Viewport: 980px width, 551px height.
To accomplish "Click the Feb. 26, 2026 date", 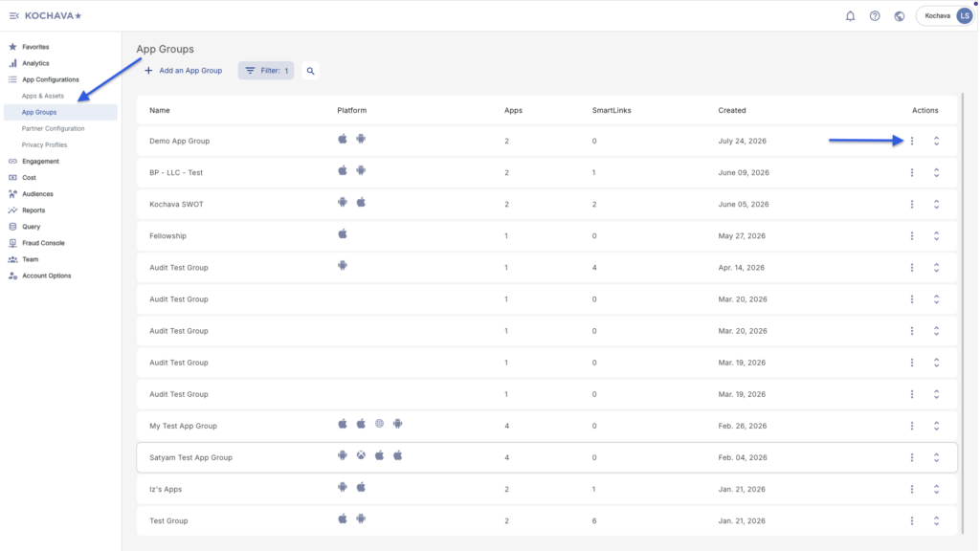I will click(742, 426).
